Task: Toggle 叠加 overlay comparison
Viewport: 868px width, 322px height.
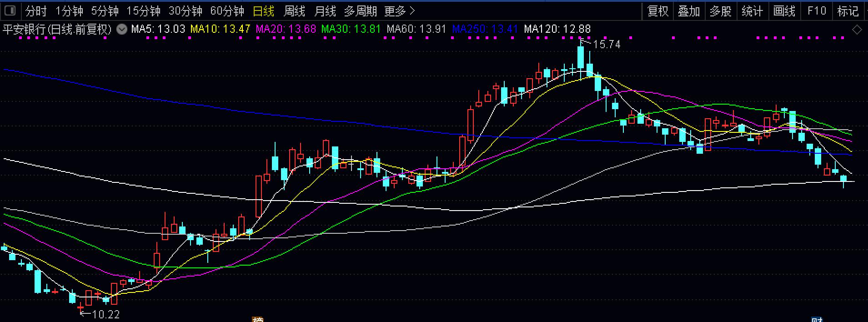Action: point(689,10)
